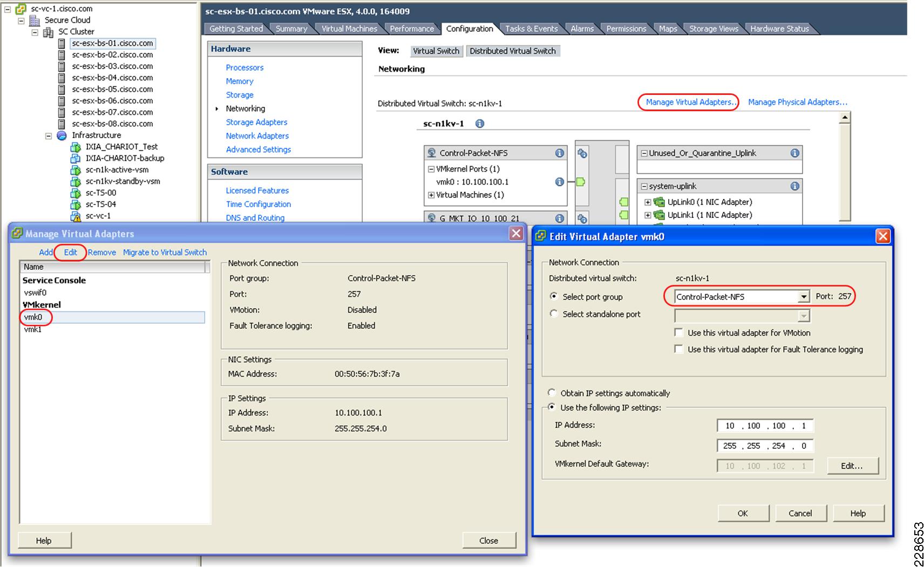The width and height of the screenshot is (924, 567).
Task: Expand Virtual Machines (1) under Control-Packet-NFS
Action: point(431,195)
